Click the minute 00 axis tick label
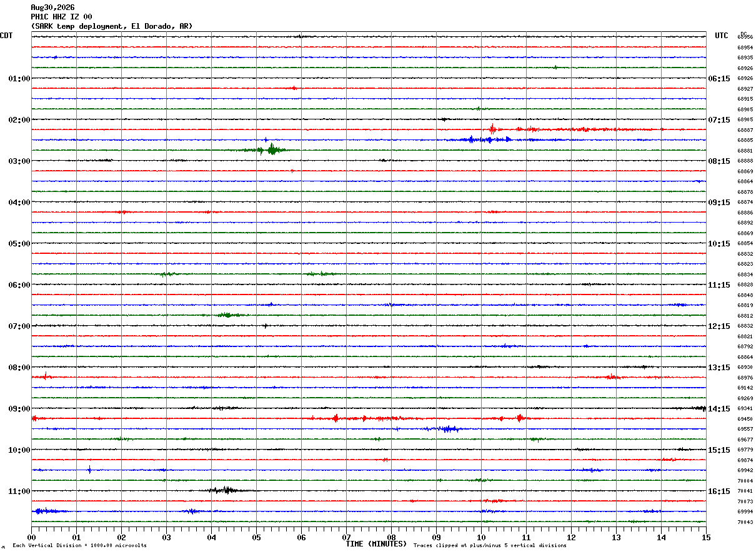756x554 pixels. 31,537
